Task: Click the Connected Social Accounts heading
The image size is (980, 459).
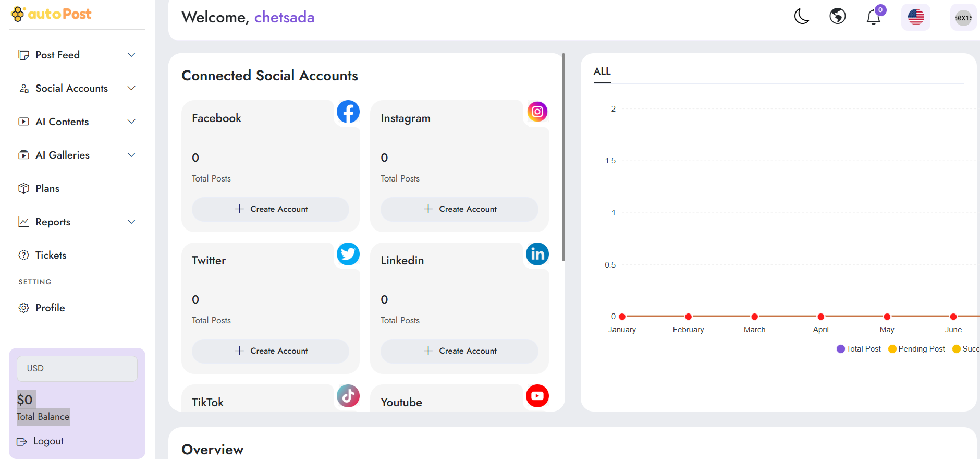Action: 269,76
